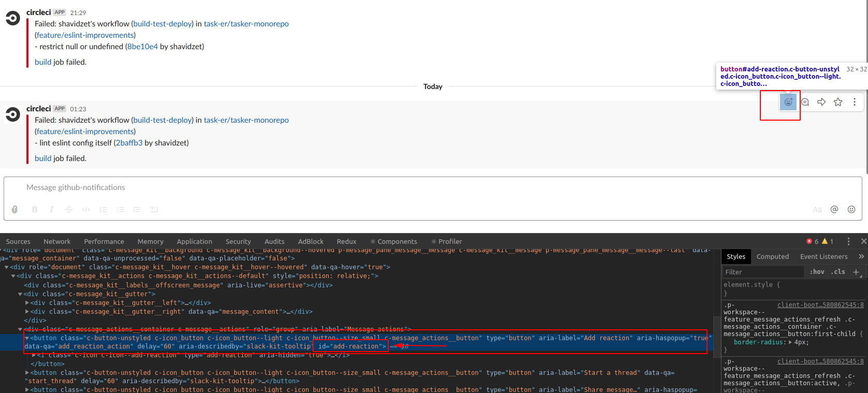The width and height of the screenshot is (868, 393).
Task: Switch to the Sources tab
Action: point(18,241)
